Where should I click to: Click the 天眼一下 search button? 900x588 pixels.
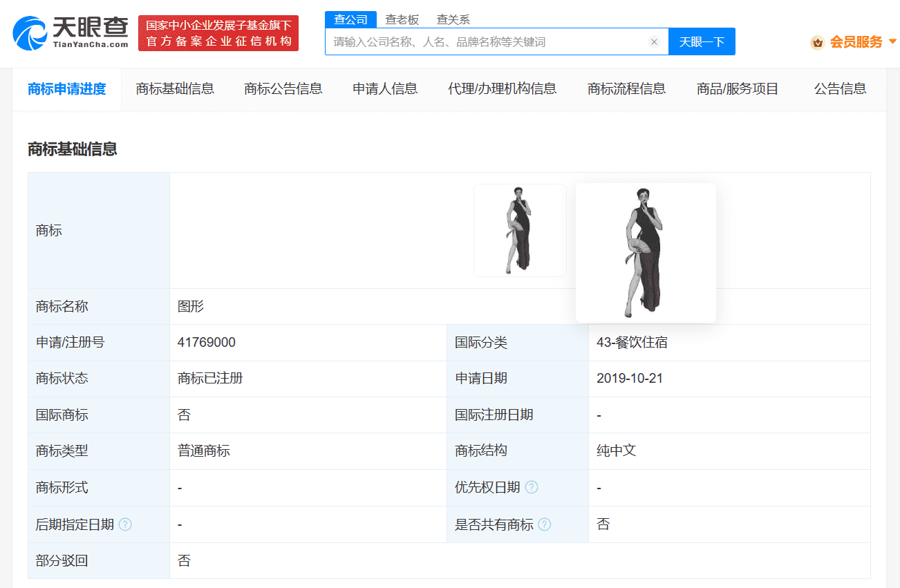(x=702, y=41)
